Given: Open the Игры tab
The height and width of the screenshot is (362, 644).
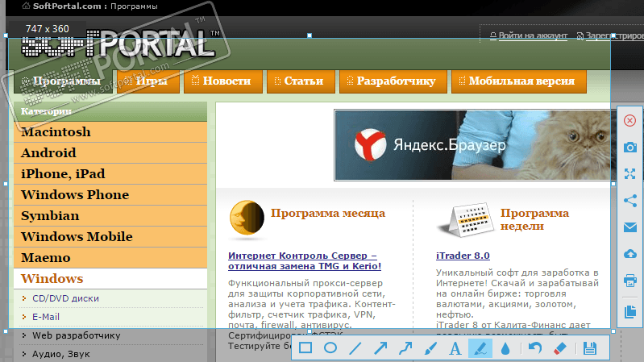Looking at the screenshot, I should [148, 81].
